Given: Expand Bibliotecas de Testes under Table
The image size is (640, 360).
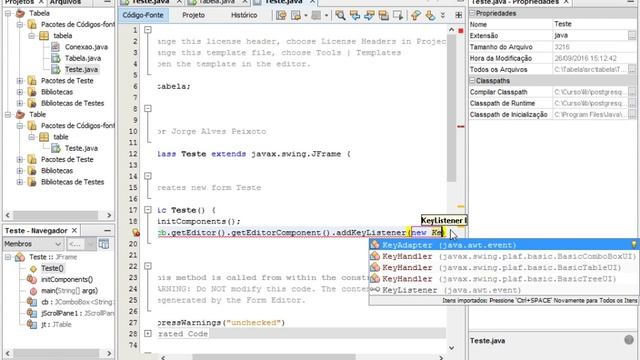Looking at the screenshot, I should pos(20,182).
